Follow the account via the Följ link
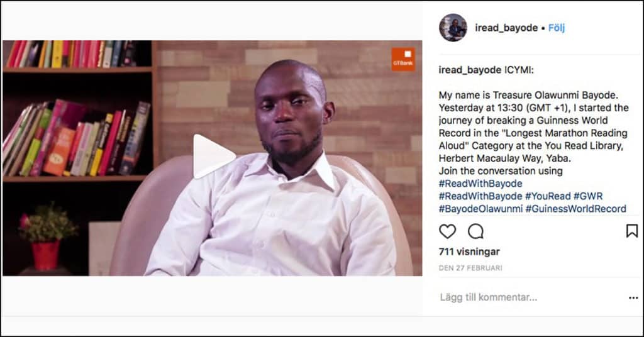 [557, 28]
